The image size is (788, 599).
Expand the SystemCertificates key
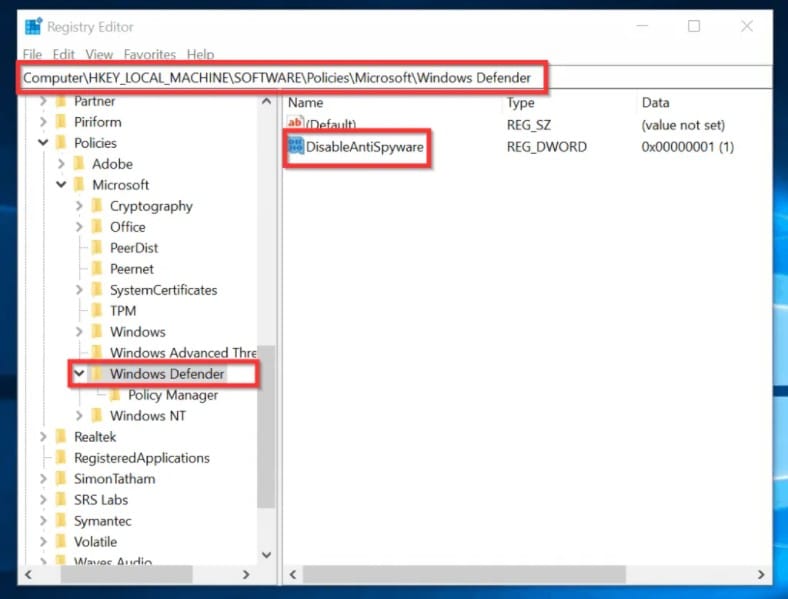(79, 290)
